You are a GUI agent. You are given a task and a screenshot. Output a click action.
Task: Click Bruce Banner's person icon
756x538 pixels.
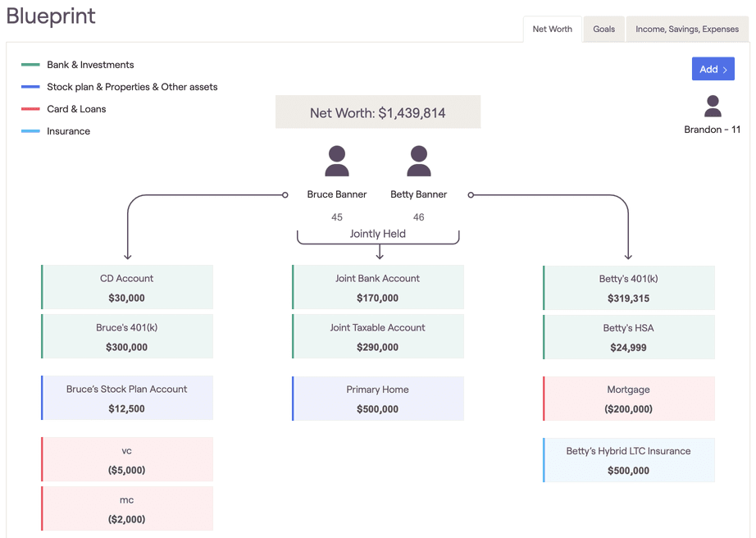point(336,162)
